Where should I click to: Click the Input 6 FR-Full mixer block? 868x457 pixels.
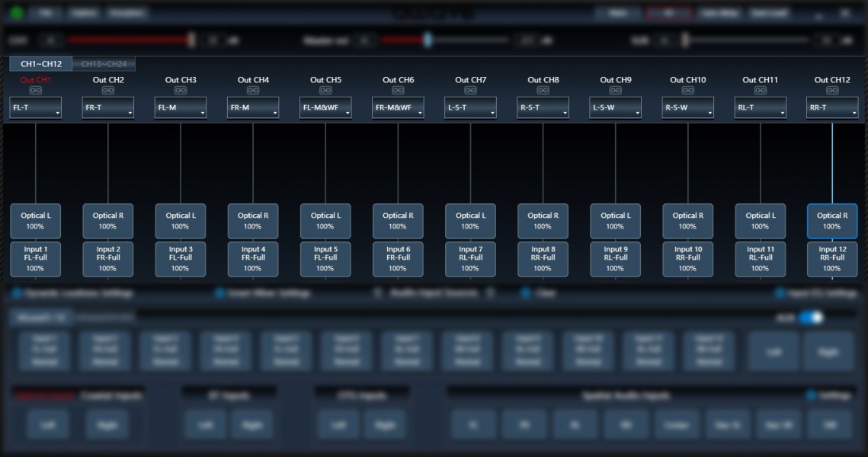[x=398, y=259]
